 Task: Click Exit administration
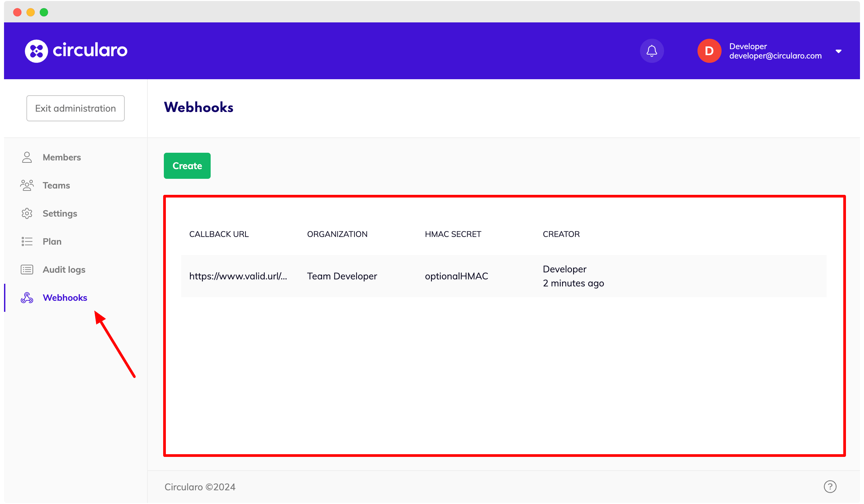pyautogui.click(x=76, y=108)
